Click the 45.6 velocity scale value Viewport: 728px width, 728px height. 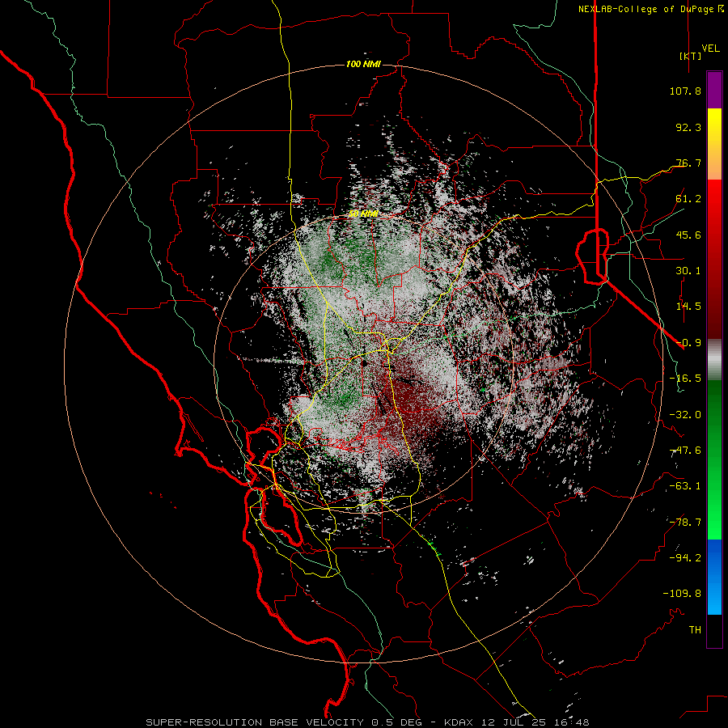(688, 235)
